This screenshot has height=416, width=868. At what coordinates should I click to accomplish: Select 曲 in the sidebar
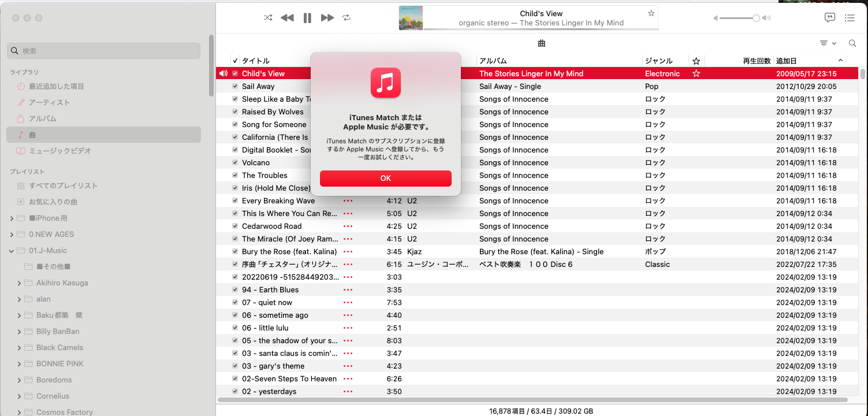click(x=103, y=135)
